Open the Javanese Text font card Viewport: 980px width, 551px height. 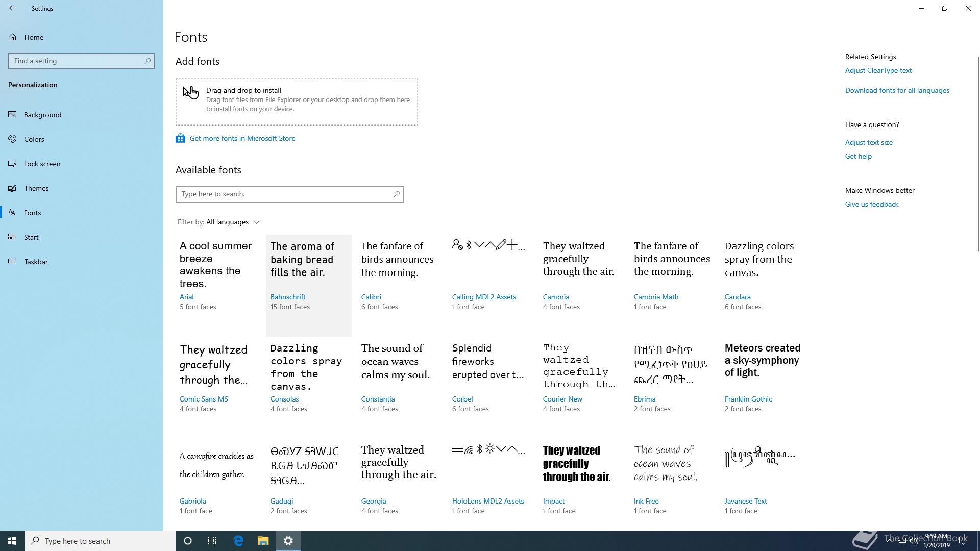(x=763, y=485)
